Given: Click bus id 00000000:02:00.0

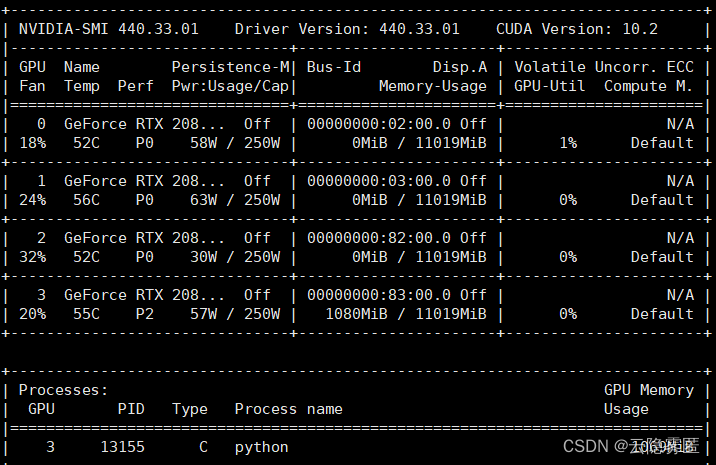Looking at the screenshot, I should tap(379, 124).
